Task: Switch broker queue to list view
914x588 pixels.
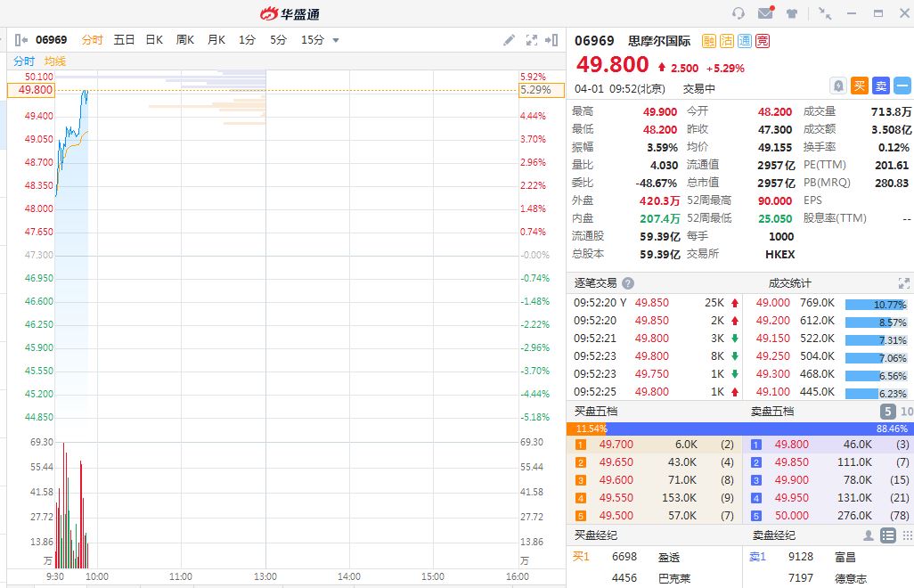Action: point(887,535)
